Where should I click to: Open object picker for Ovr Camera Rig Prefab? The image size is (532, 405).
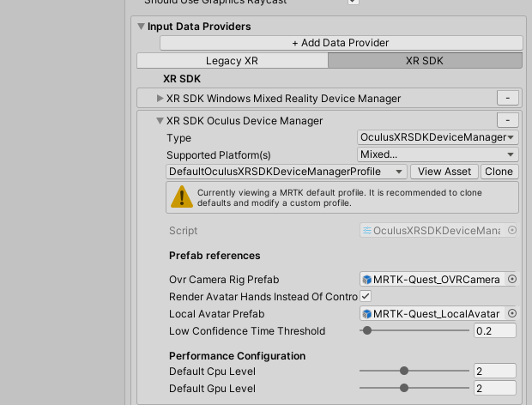coord(512,279)
